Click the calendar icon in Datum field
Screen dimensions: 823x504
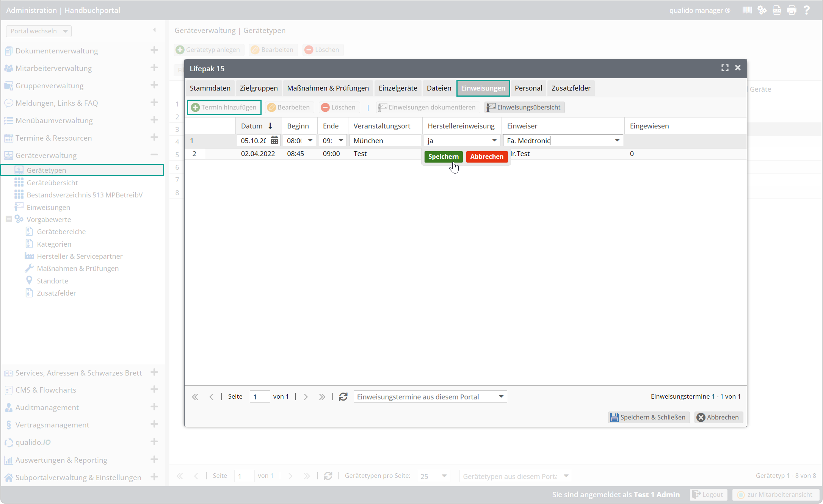tap(274, 140)
